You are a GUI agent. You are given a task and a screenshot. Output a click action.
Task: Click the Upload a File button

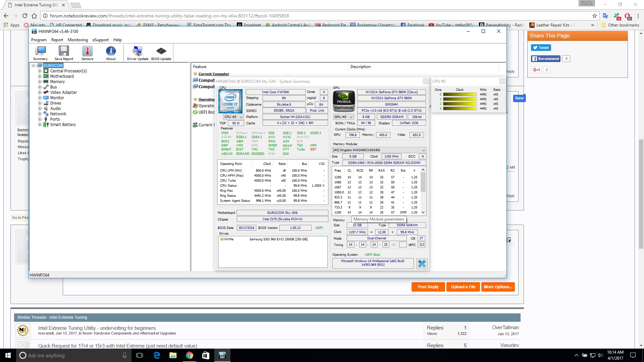click(463, 287)
